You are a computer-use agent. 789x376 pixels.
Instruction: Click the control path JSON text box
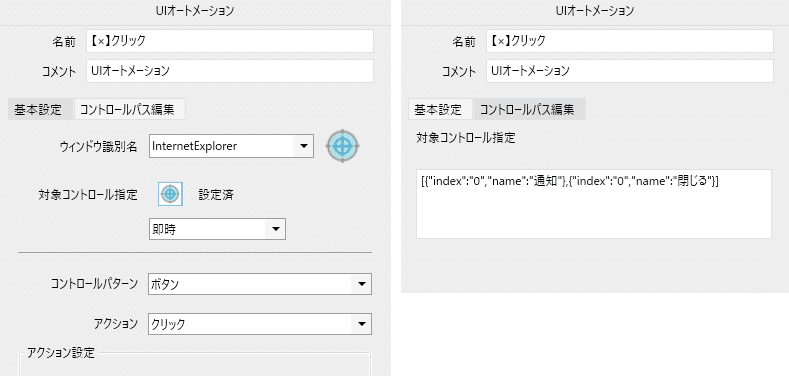coord(594,204)
